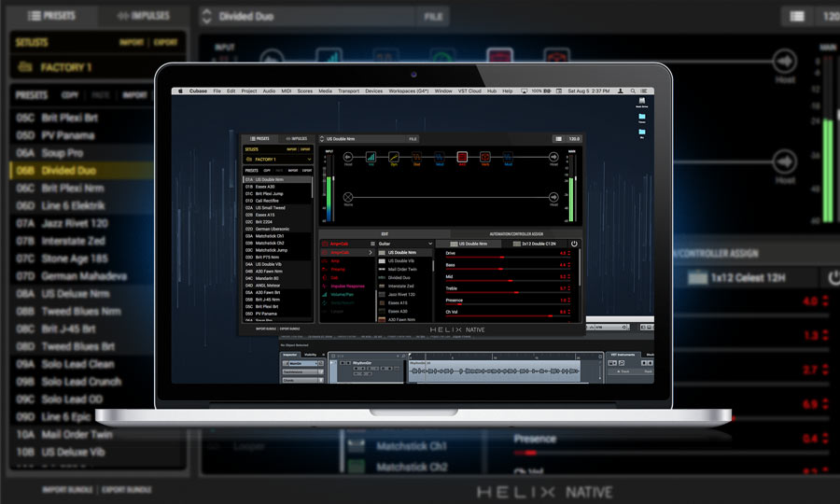Open the user account icon in menu bar

(621, 91)
